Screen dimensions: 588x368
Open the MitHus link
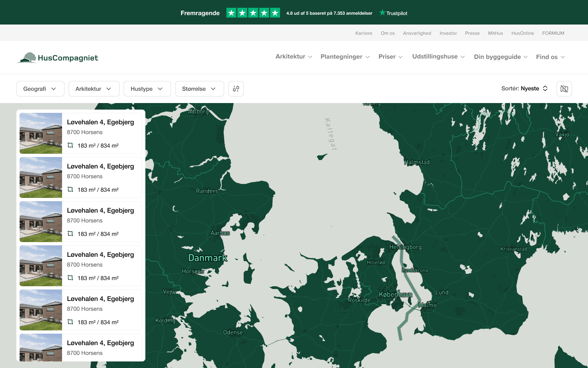[x=495, y=33]
